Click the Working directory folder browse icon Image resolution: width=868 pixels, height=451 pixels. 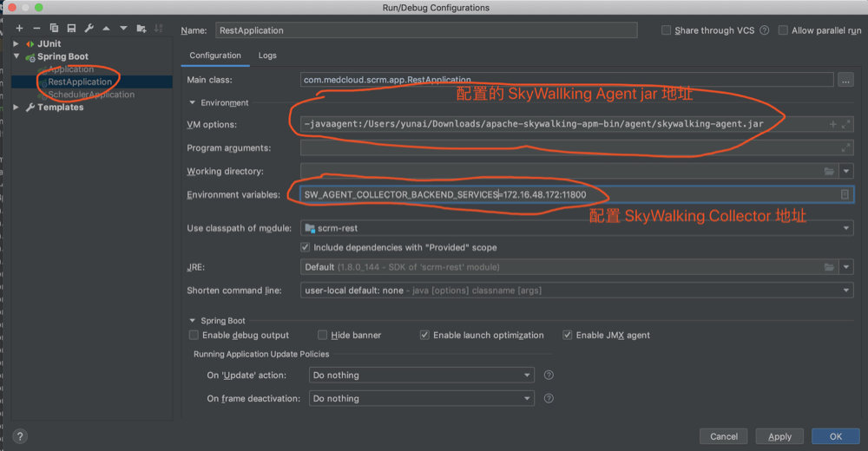829,172
